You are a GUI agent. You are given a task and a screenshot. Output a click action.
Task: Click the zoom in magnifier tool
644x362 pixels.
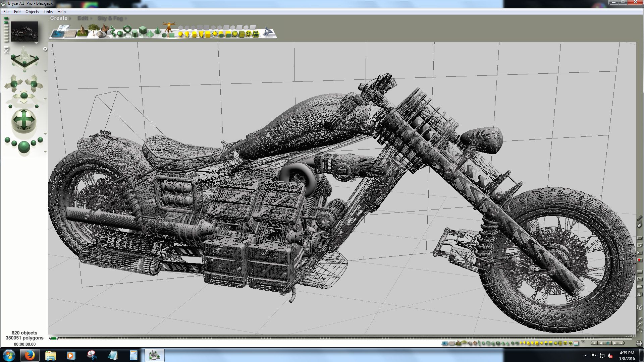[640, 319]
